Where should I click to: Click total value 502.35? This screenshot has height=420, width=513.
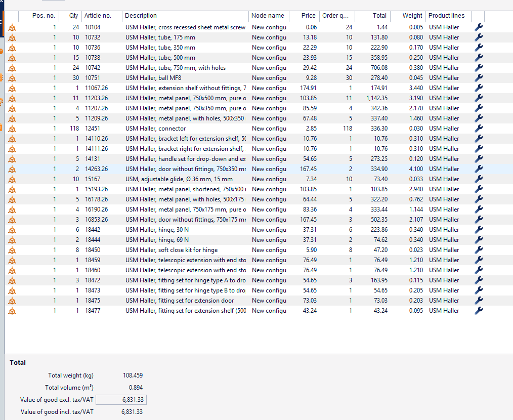(x=379, y=220)
